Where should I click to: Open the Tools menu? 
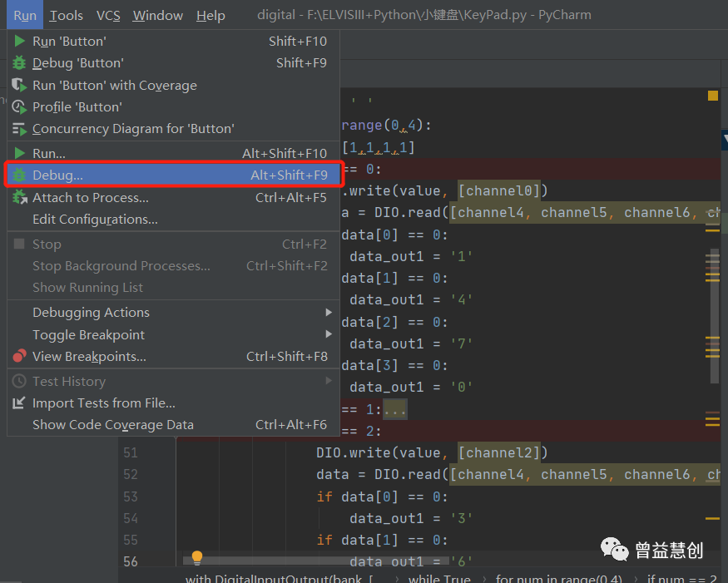click(x=67, y=15)
